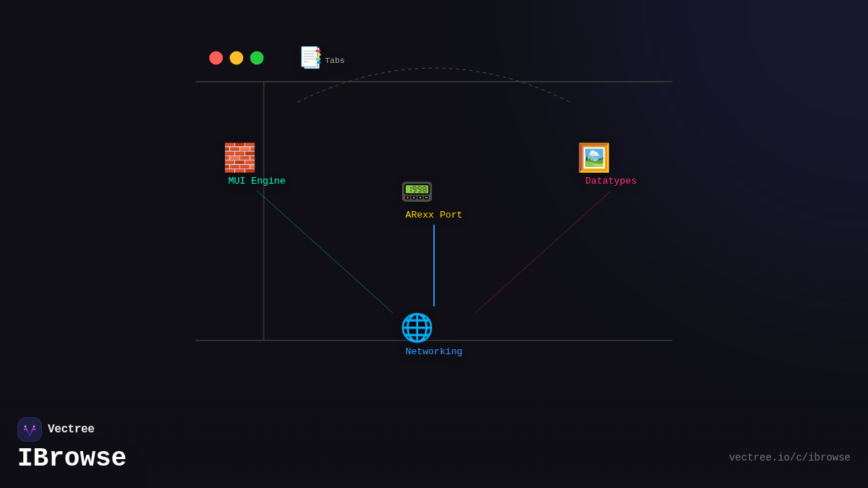Click the ARexx Port label
The height and width of the screenshot is (488, 868).
click(x=433, y=215)
